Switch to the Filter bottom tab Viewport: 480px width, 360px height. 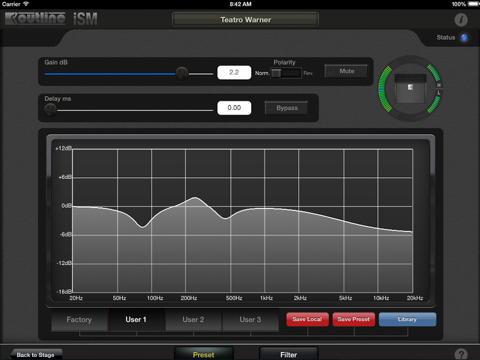(289, 354)
